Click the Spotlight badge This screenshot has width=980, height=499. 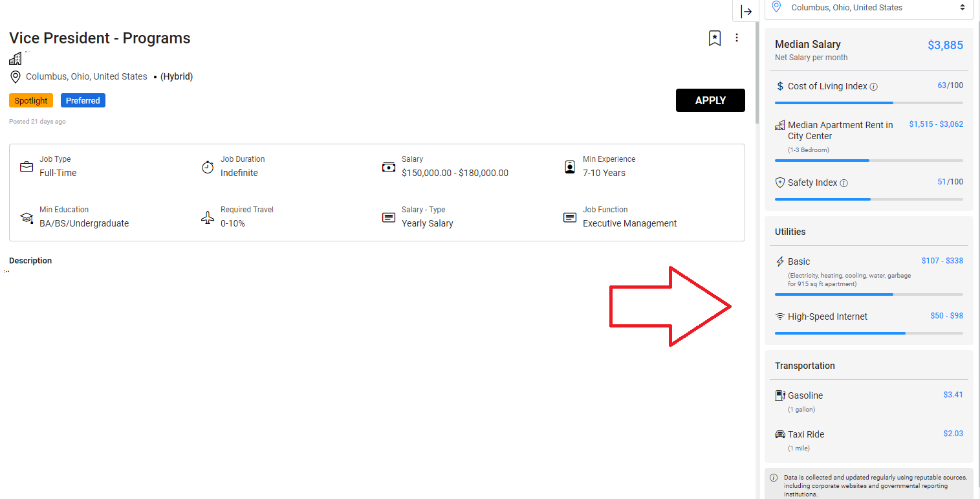(x=31, y=100)
